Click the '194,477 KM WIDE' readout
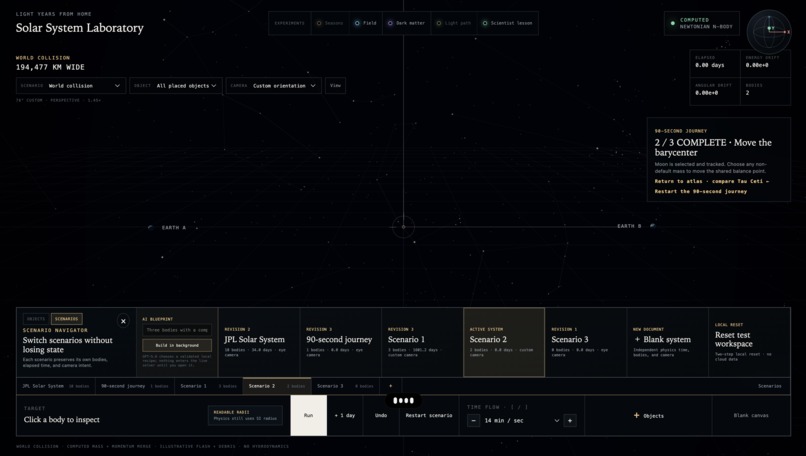Image resolution: width=806 pixels, height=456 pixels. [x=50, y=67]
